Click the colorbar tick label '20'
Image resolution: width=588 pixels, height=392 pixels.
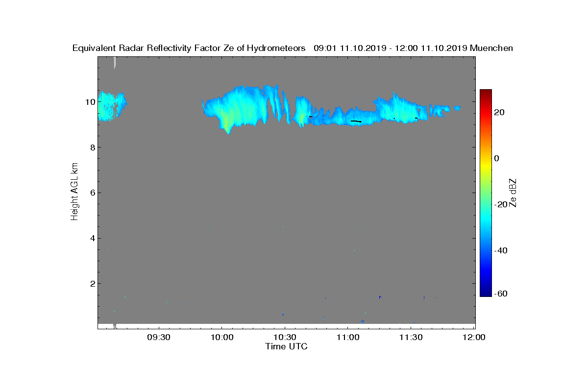coord(500,112)
